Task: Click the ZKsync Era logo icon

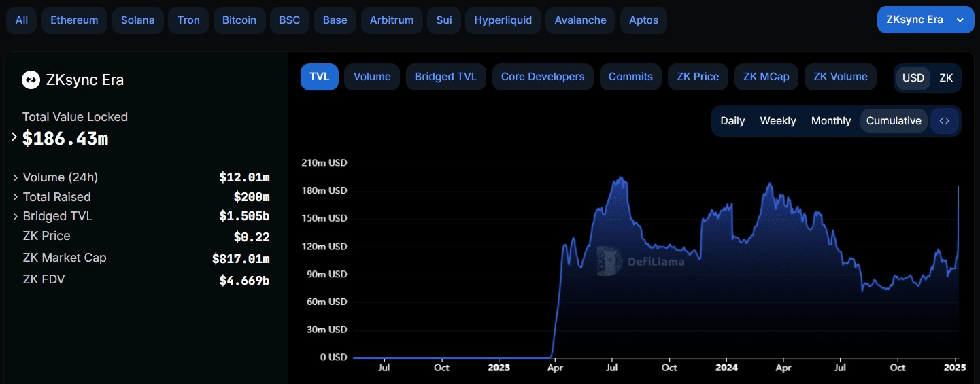Action: [x=31, y=80]
